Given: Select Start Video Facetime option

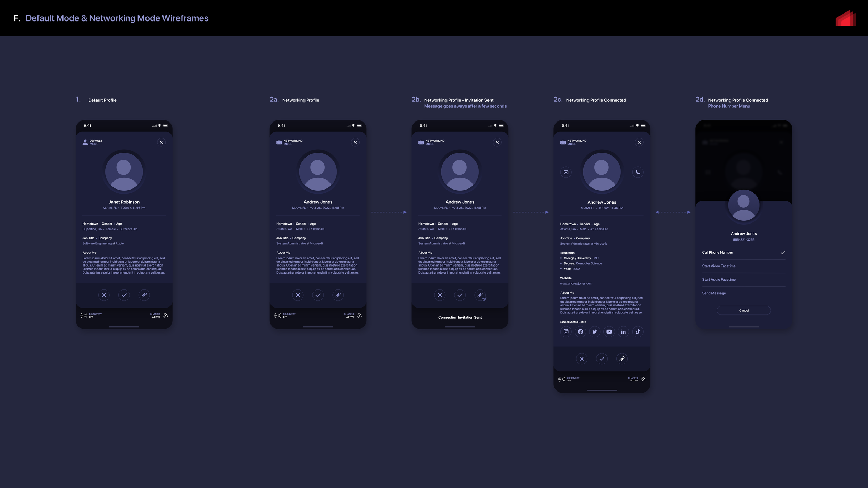Looking at the screenshot, I should pyautogui.click(x=719, y=266).
